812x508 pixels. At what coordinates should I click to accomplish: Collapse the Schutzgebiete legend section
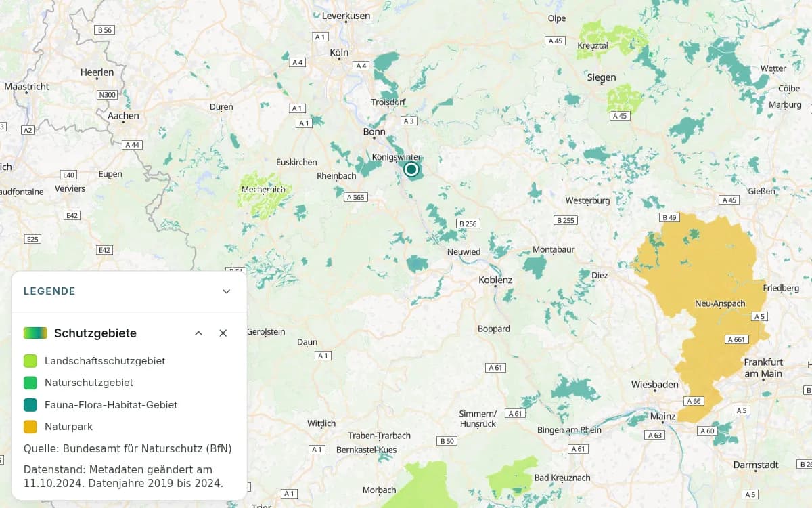[198, 333]
